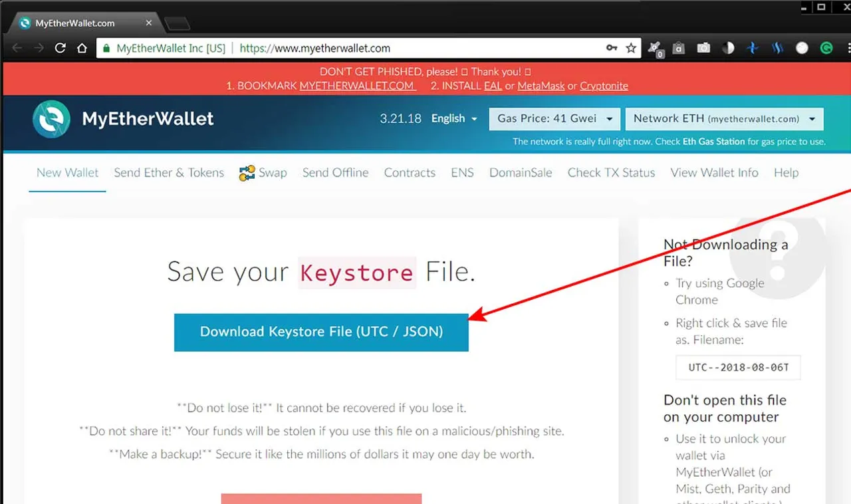Open the Chrome menu (three dots)
The width and height of the screenshot is (851, 504).
848,48
